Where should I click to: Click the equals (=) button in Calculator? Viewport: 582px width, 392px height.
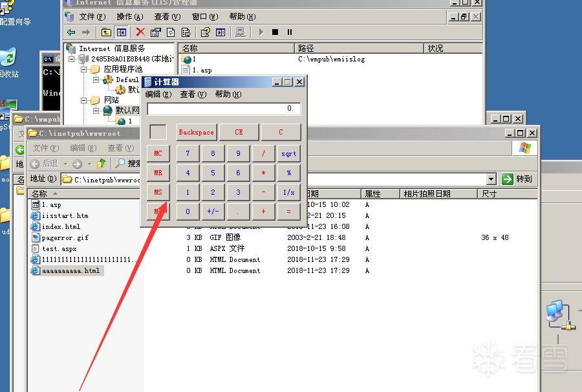(x=288, y=212)
